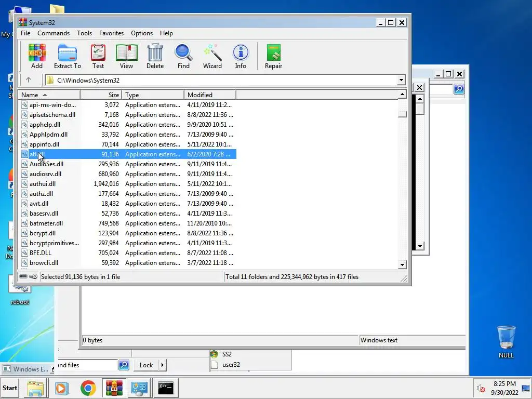Select basesrv.dll file
This screenshot has height=399, width=532.
click(128, 214)
